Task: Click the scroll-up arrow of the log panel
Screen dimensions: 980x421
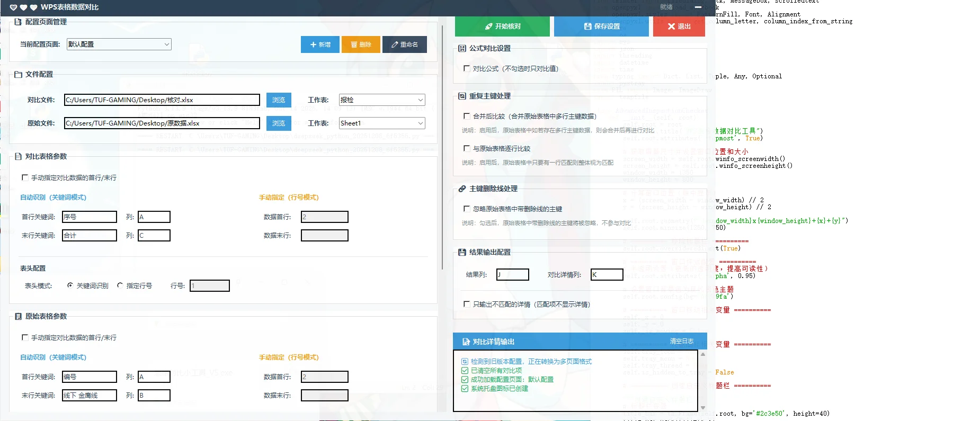Action: [703, 354]
